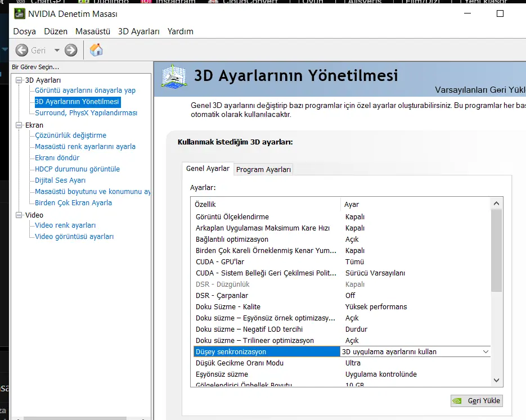
Task: Select the Görüntü Ölçeklendirme setting row
Action: coord(342,217)
